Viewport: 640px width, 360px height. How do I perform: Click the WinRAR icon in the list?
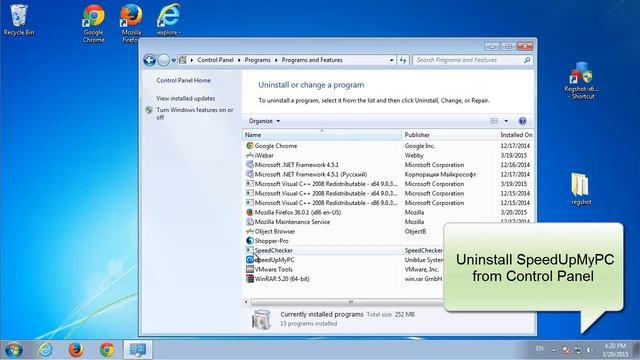click(250, 279)
